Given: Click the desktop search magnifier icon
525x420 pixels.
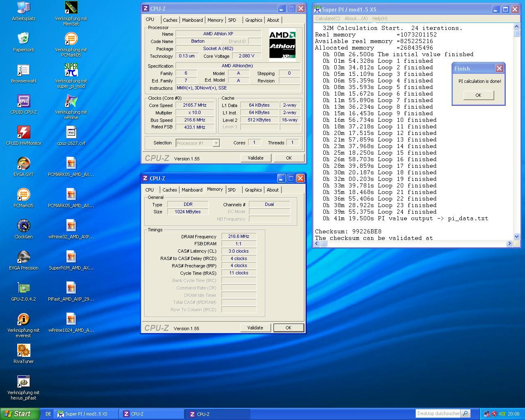Looking at the screenshot, I should [x=466, y=413].
